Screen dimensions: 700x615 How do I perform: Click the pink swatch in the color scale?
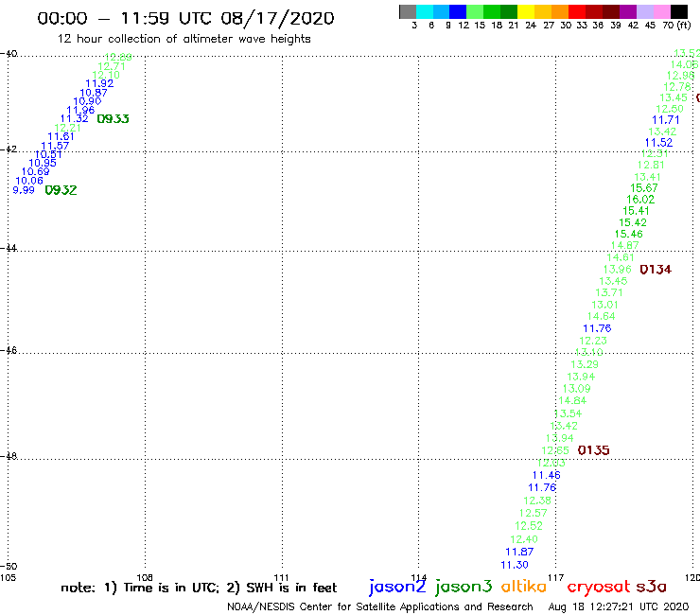(661, 12)
